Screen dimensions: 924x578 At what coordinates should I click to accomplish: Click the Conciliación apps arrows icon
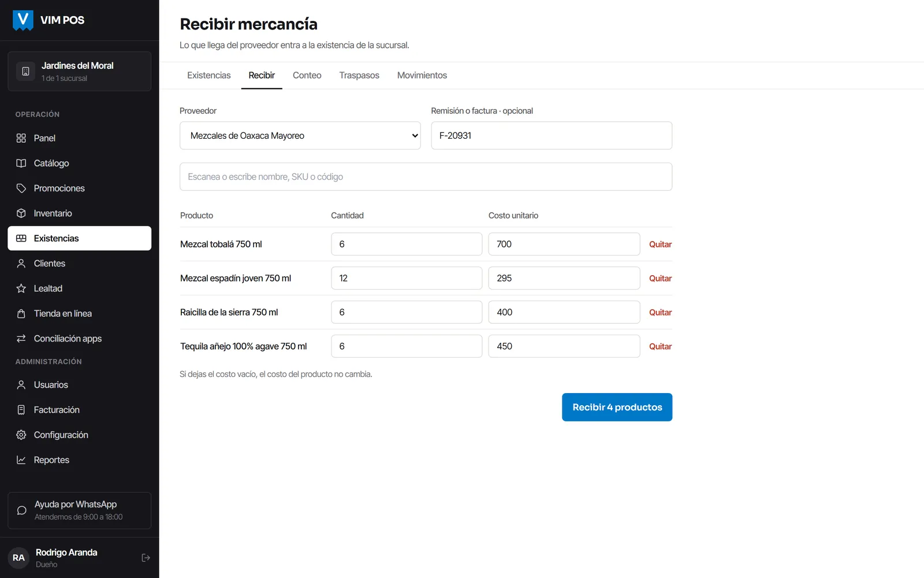click(21, 339)
